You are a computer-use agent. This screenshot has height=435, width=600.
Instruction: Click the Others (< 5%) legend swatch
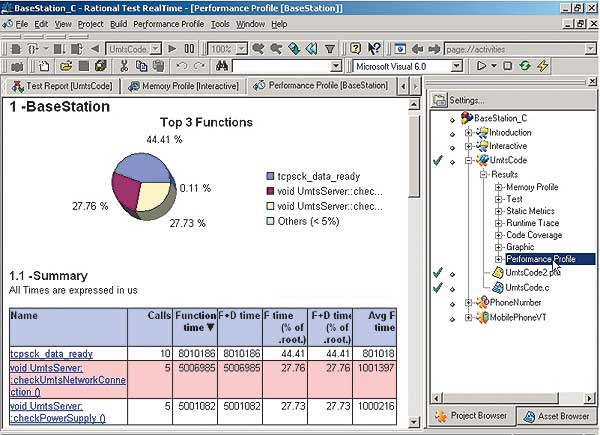[x=270, y=221]
